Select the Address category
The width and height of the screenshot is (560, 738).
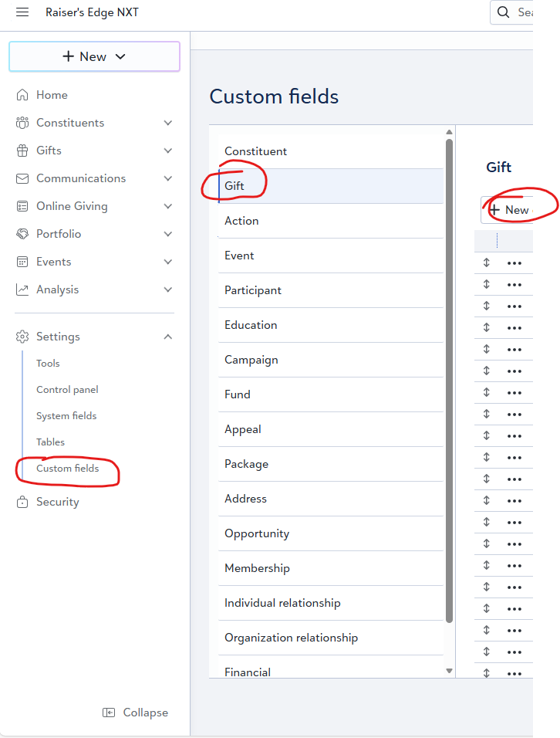coord(331,499)
